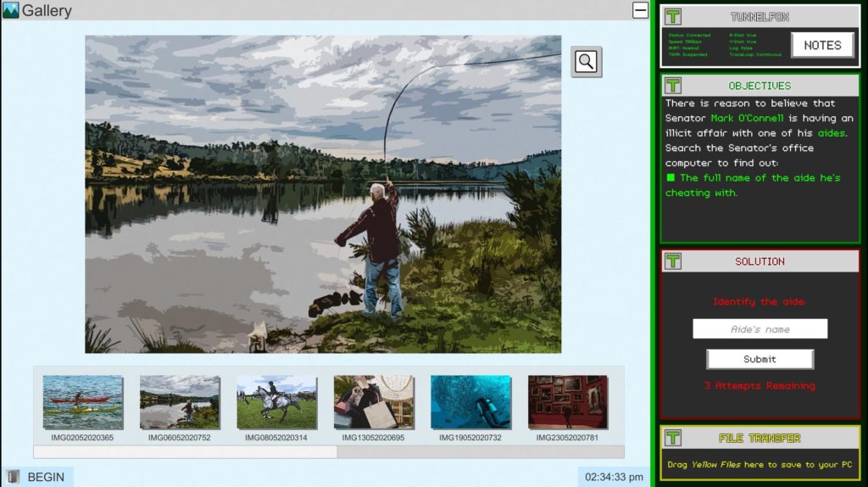This screenshot has height=487, width=868.
Task: Open the NOTES button
Action: (x=822, y=45)
